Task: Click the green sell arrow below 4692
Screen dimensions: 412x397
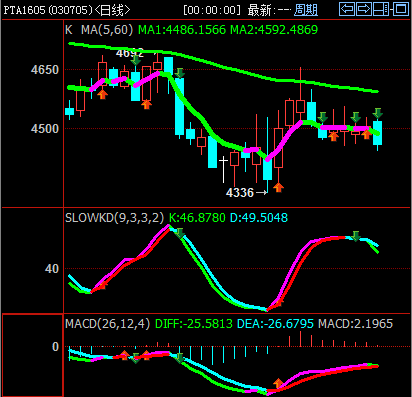Action: click(135, 60)
